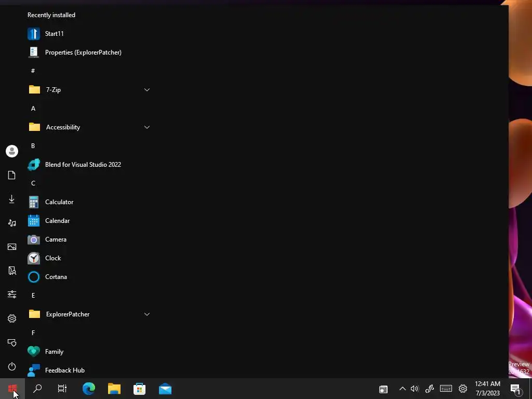This screenshot has height=399, width=532.
Task: Open Settings gear in Start sidebar
Action: pos(12,318)
